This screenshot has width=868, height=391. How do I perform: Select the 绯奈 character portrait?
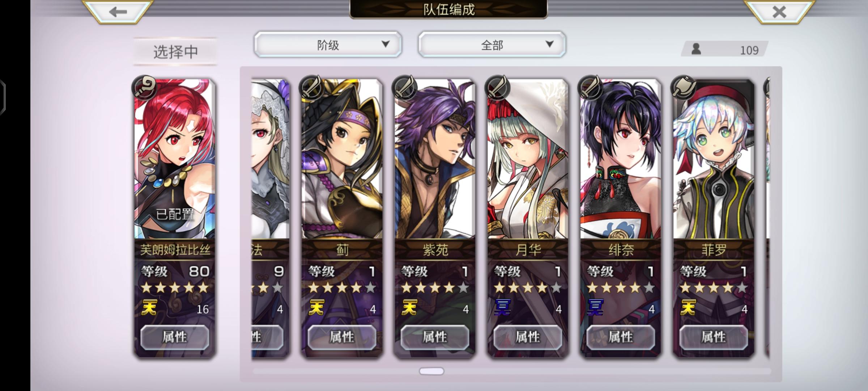pyautogui.click(x=621, y=159)
